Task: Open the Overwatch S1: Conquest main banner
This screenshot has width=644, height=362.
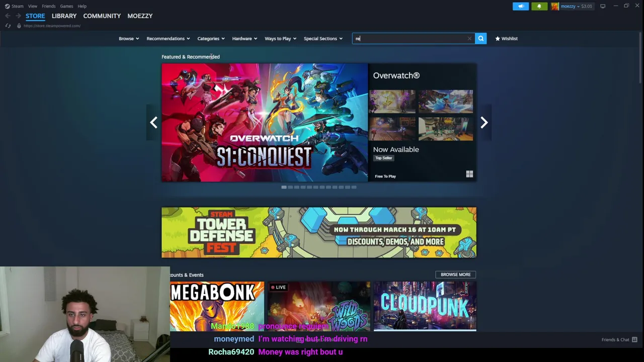Action: 265,122
